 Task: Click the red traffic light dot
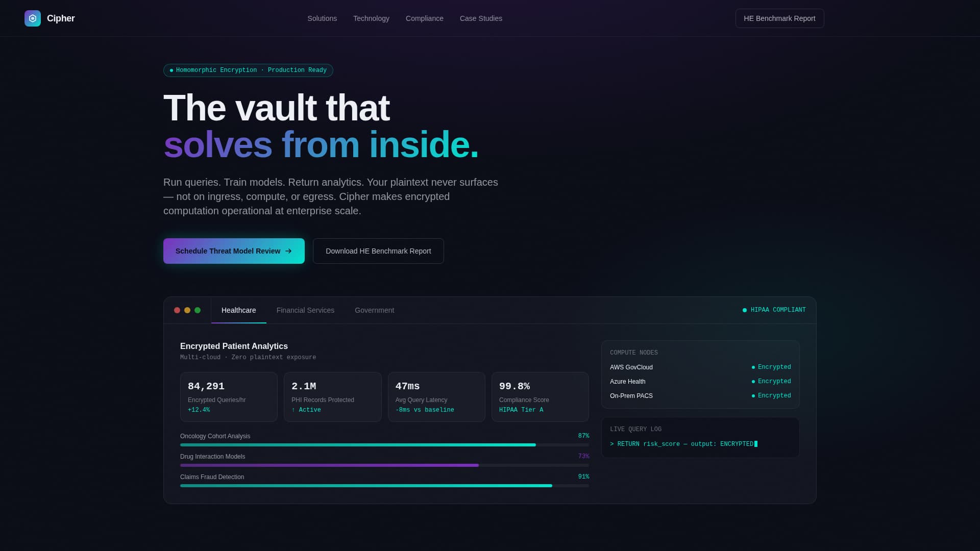(177, 310)
